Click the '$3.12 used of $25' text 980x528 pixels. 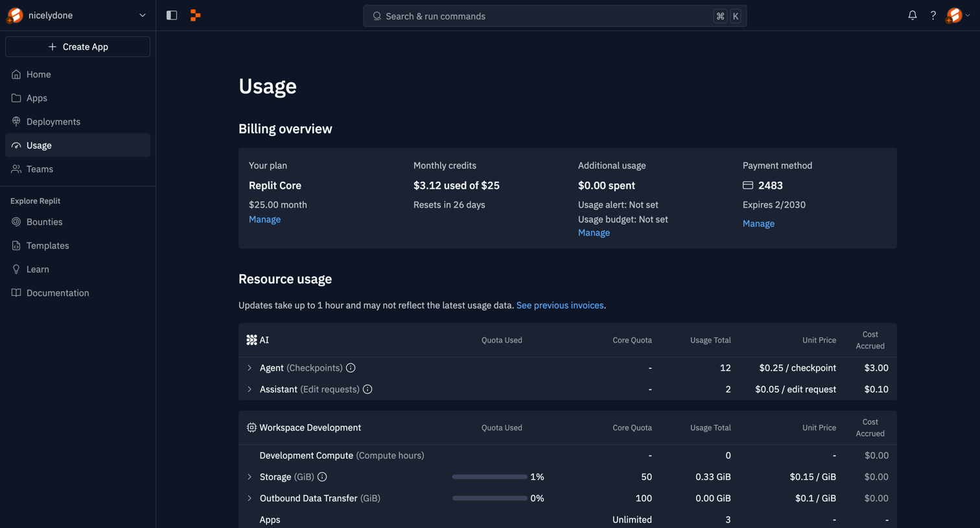pos(456,186)
